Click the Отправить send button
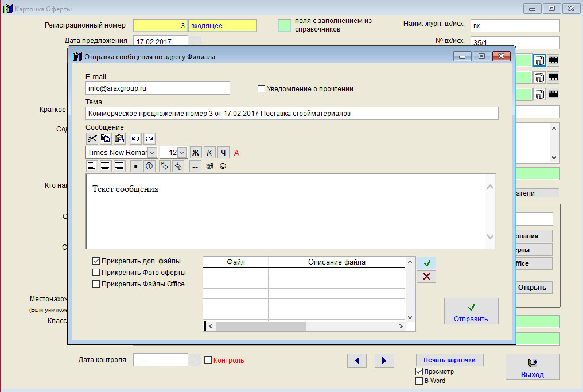The image size is (583, 392). click(x=471, y=311)
